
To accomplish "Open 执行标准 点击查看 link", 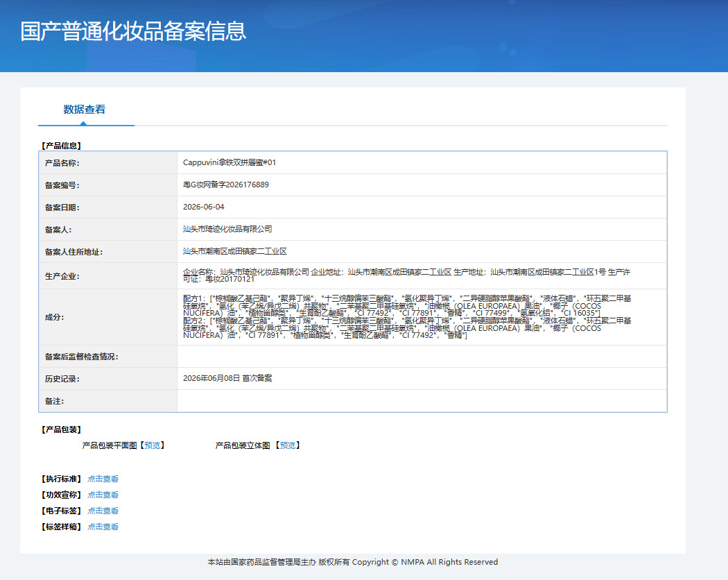I will click(x=103, y=479).
